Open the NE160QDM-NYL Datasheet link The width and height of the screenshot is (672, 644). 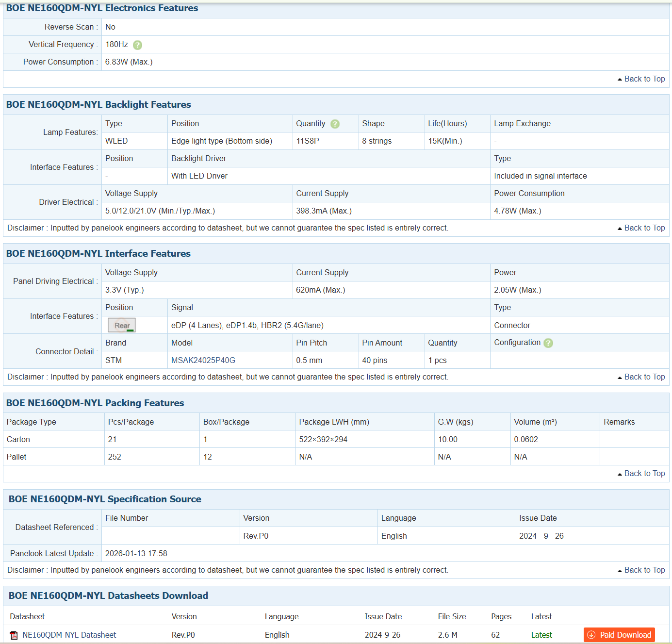[69, 635]
